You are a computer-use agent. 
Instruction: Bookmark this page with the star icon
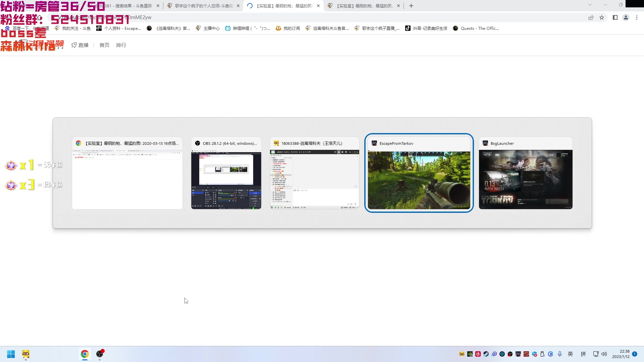click(x=602, y=17)
